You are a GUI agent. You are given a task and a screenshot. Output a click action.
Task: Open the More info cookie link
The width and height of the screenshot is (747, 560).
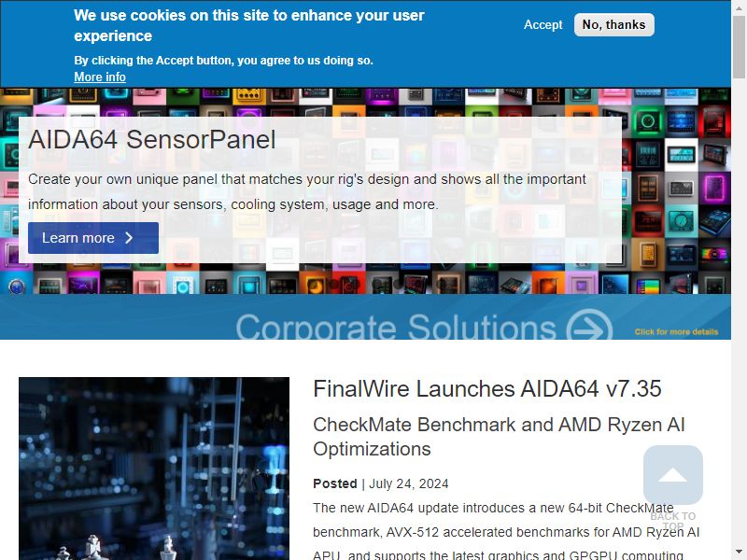100,77
